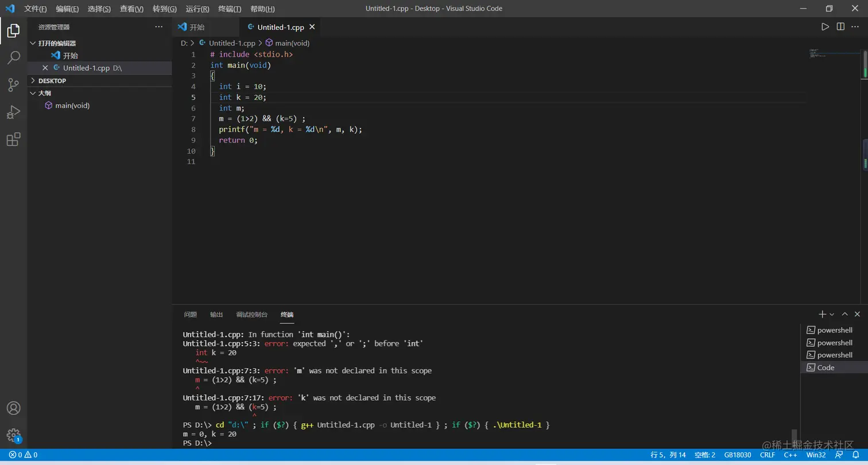
Task: Open the Manage gear icon
Action: 14,435
